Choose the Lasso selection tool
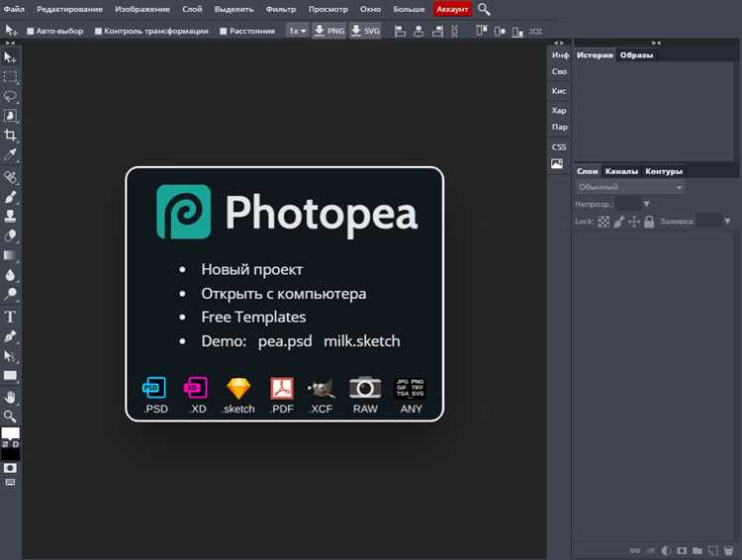This screenshot has width=742, height=560. click(x=10, y=97)
